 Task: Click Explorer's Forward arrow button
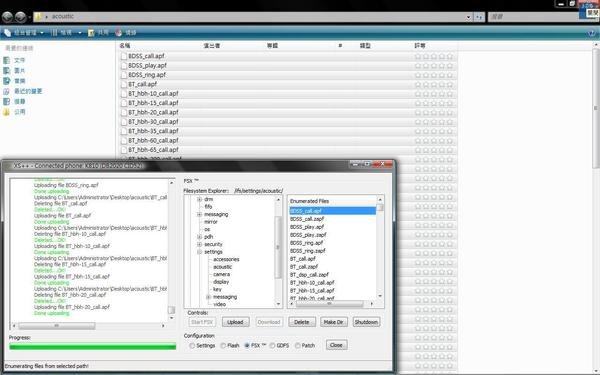(21, 17)
